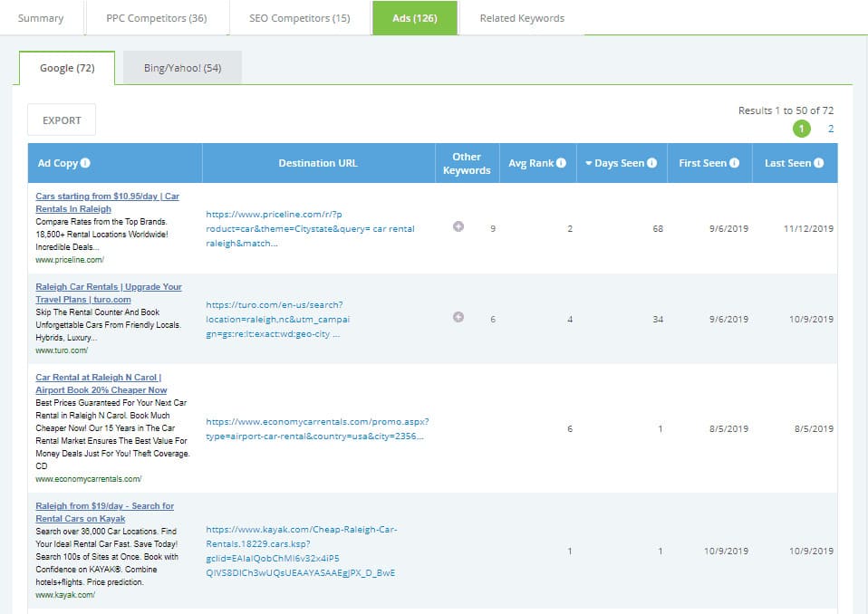
Task: Select the Ads (126) tab
Action: click(x=415, y=18)
